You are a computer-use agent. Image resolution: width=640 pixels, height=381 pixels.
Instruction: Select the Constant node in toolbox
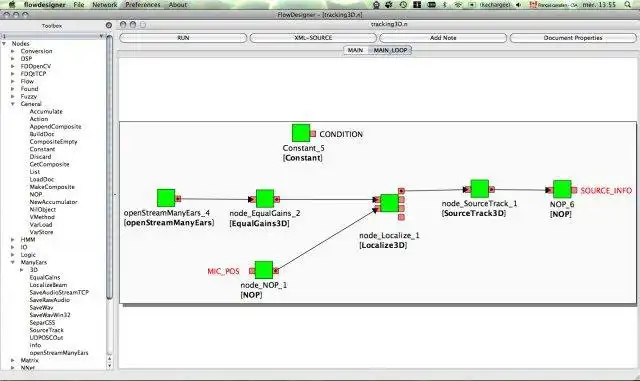pos(42,149)
